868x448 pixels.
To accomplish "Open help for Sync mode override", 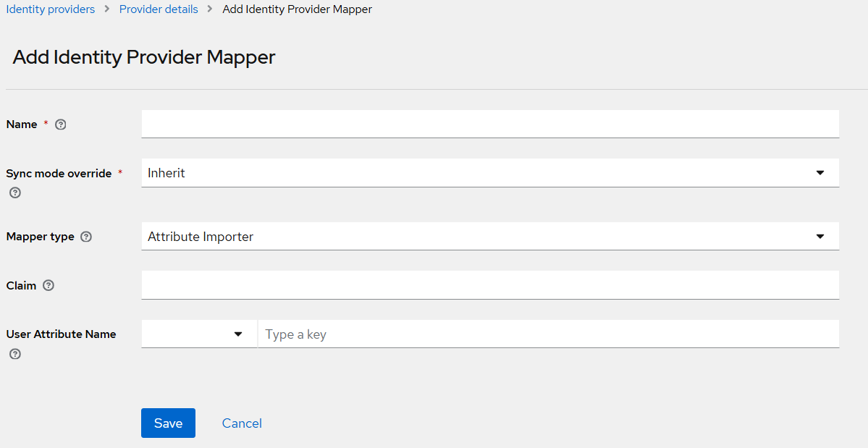I will click(14, 193).
